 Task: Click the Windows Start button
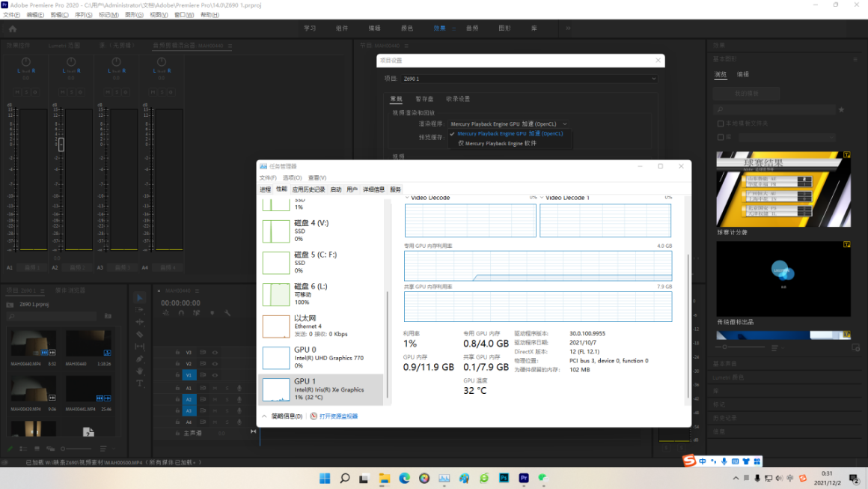pos(325,478)
